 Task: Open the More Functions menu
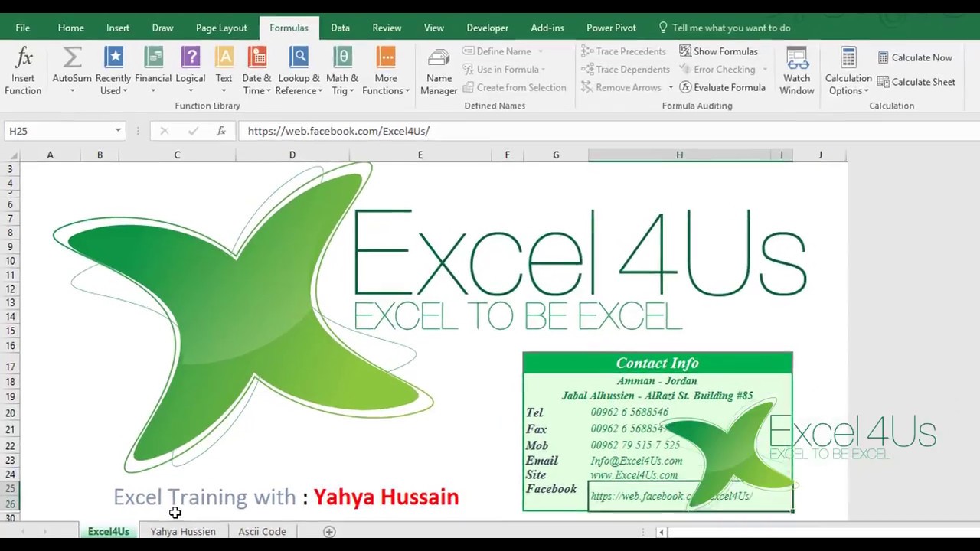pos(386,70)
